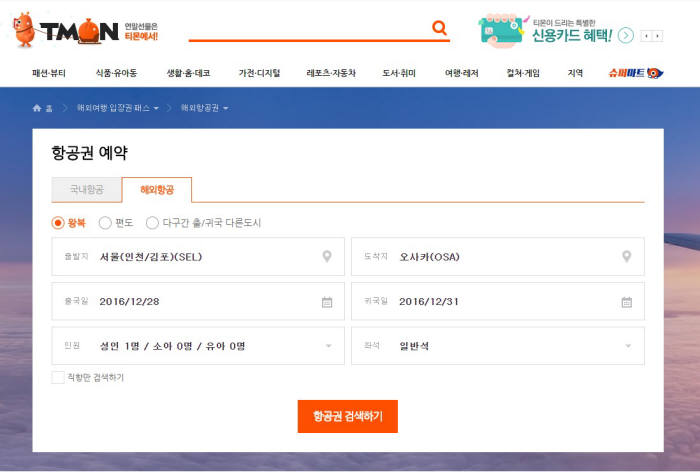Enable the 직항만 검색하기 checkbox
This screenshot has height=472, width=700.
58,377
